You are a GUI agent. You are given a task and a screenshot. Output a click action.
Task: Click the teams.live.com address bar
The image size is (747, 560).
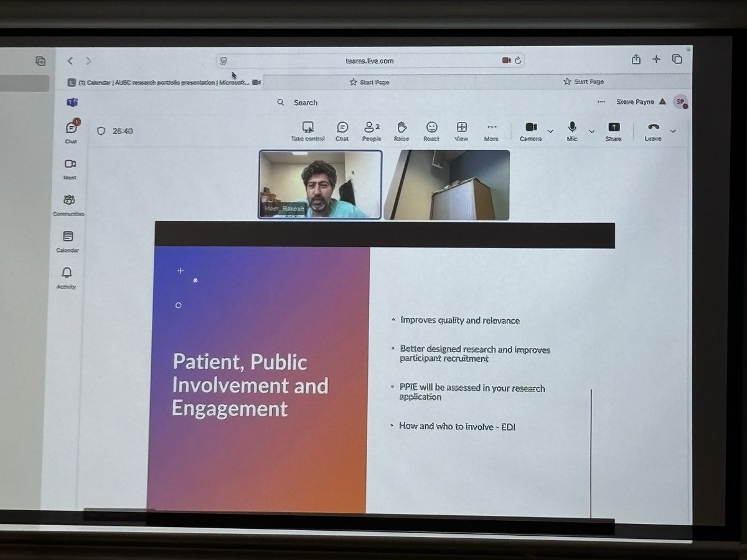coord(370,60)
